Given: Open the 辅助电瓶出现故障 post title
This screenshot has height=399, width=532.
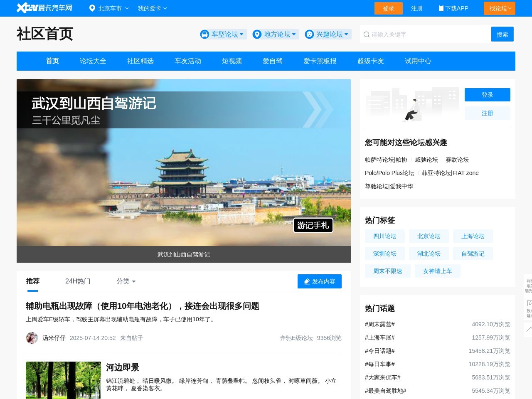Looking at the screenshot, I should (143, 306).
